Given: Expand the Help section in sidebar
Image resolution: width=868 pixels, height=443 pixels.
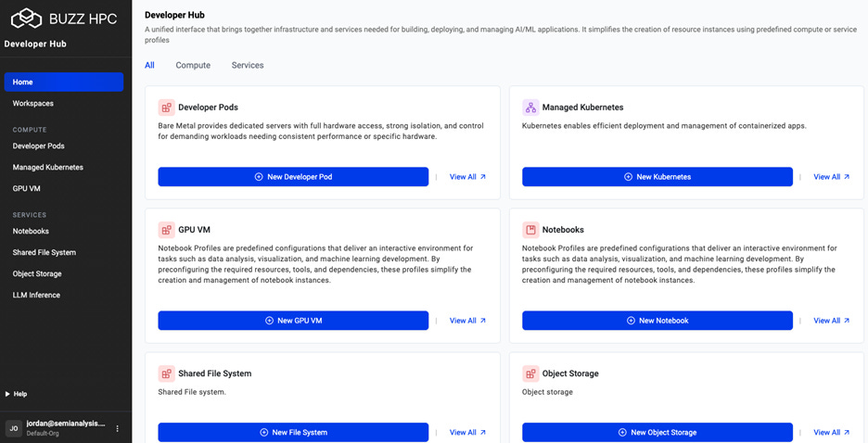Looking at the screenshot, I should coord(16,394).
